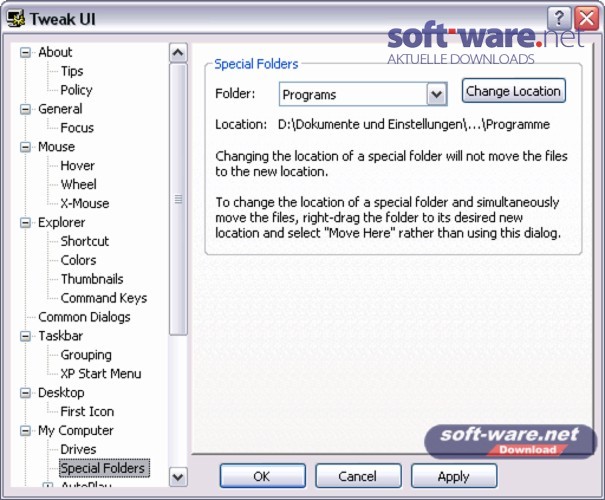Open the Shortcut settings
Screen dimensions: 605x500
tap(85, 241)
